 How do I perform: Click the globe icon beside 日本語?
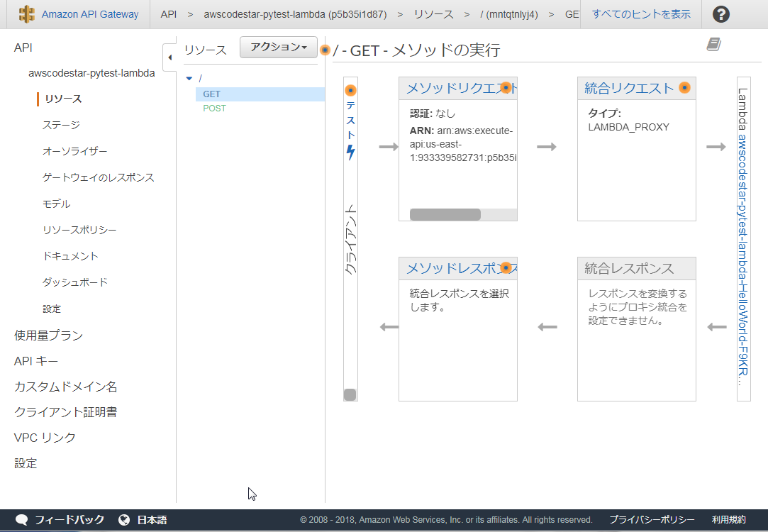[x=124, y=519]
